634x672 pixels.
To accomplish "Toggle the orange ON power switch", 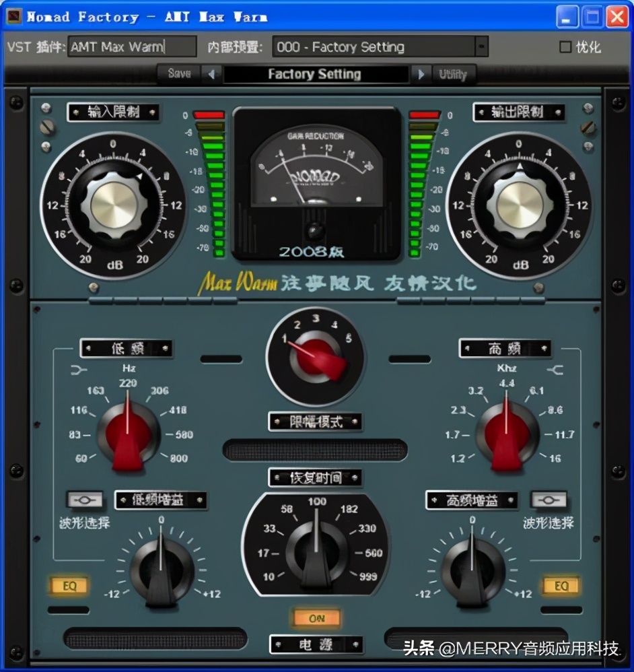I will pos(316,617).
